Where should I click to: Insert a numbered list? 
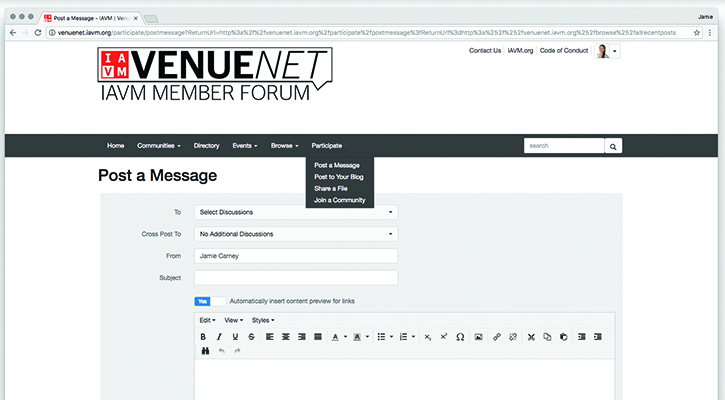point(403,337)
